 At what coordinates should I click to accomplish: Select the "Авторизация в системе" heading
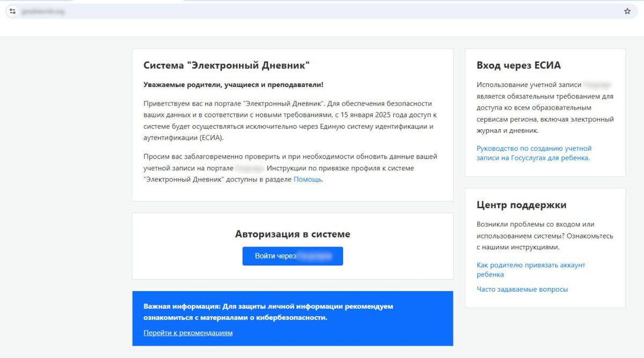[292, 234]
